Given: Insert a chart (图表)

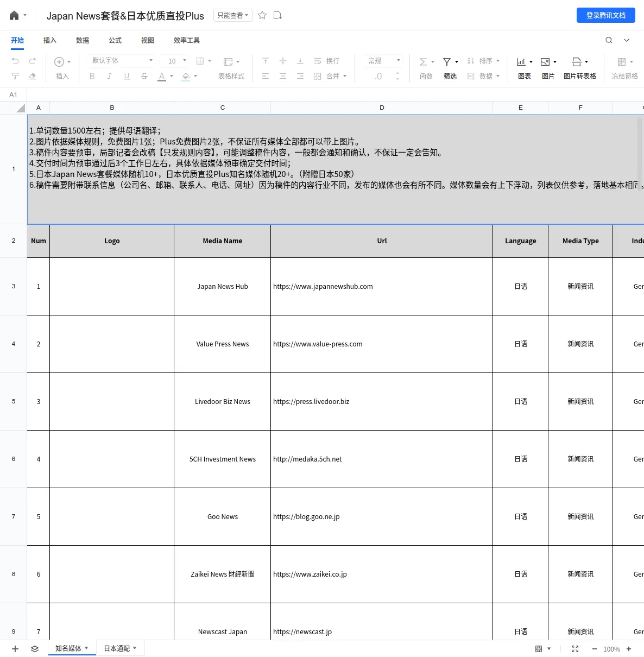Looking at the screenshot, I should (x=525, y=68).
